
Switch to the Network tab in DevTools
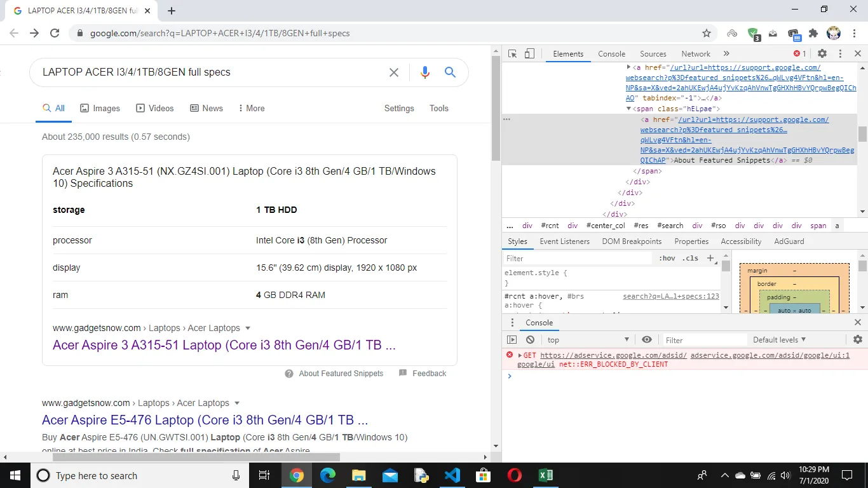click(x=696, y=54)
